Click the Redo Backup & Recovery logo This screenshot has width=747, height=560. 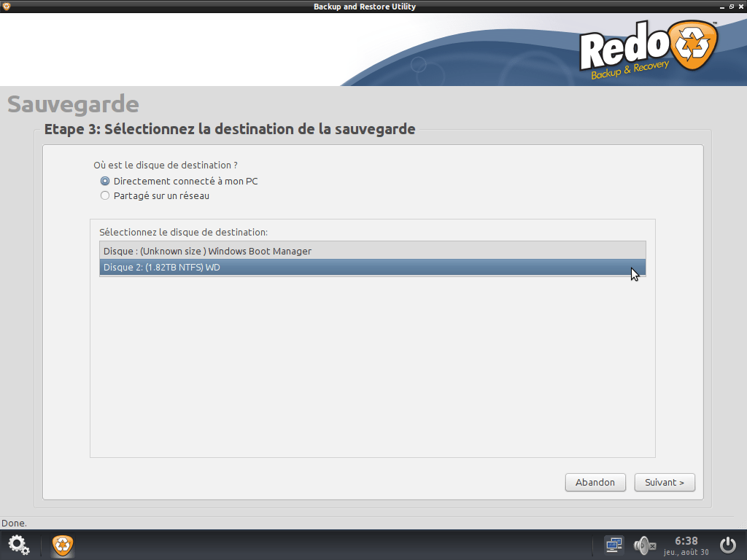point(649,49)
